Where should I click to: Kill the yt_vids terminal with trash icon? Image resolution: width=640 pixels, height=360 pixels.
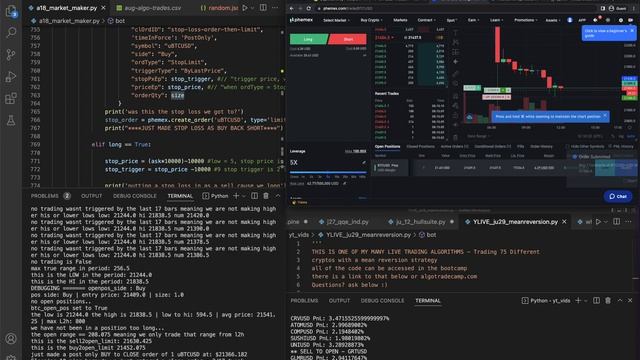pyautogui.click(x=608, y=300)
